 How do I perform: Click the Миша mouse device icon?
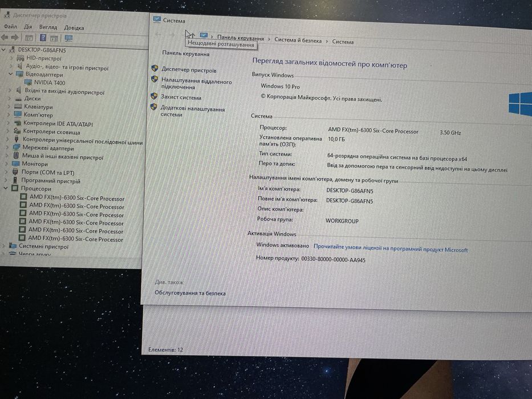pos(16,155)
